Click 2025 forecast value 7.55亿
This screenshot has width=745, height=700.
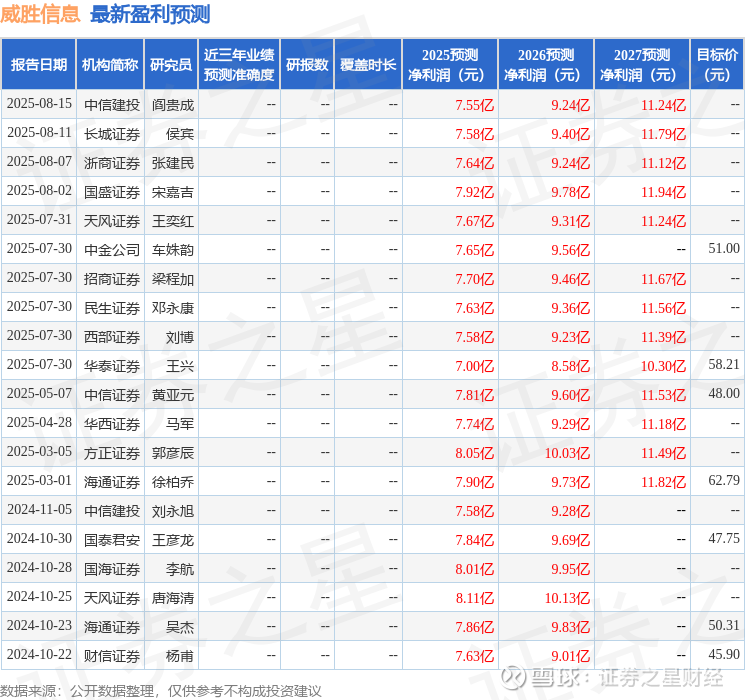pos(474,105)
